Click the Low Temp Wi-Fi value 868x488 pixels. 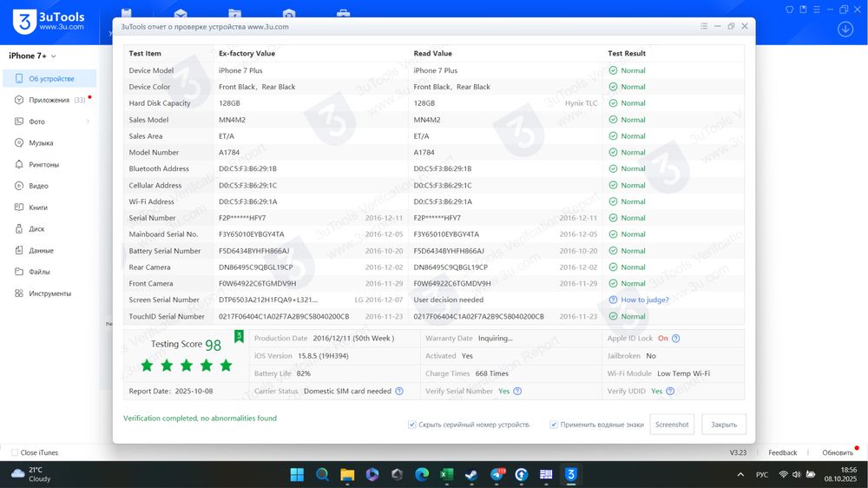[x=683, y=373]
